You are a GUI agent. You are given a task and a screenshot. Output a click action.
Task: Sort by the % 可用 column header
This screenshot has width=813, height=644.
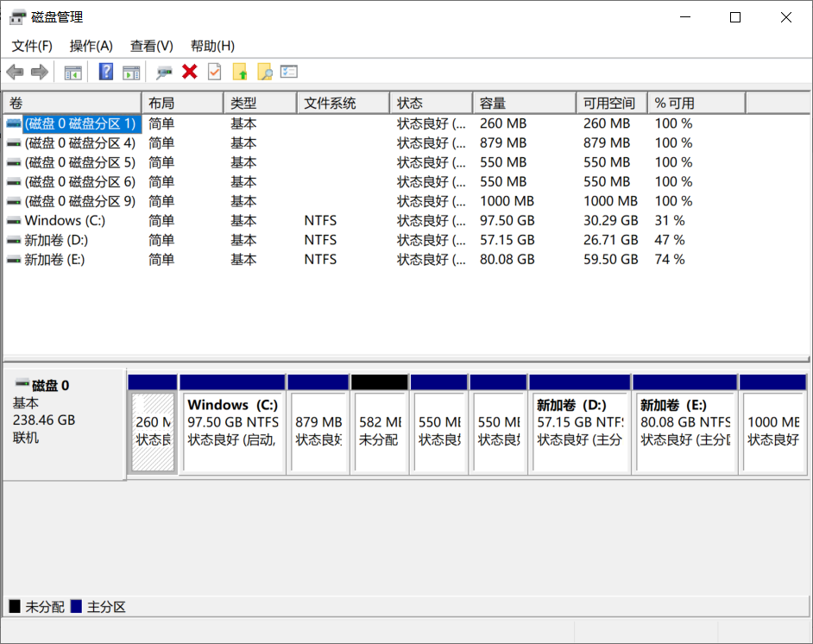point(696,104)
